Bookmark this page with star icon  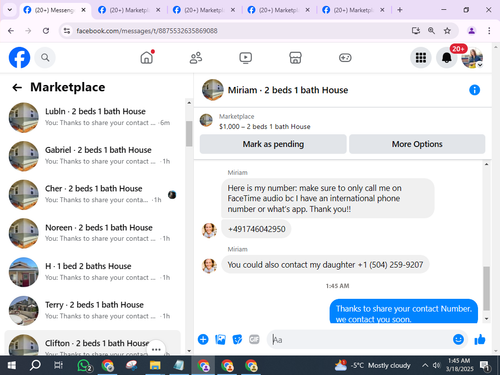tap(447, 31)
